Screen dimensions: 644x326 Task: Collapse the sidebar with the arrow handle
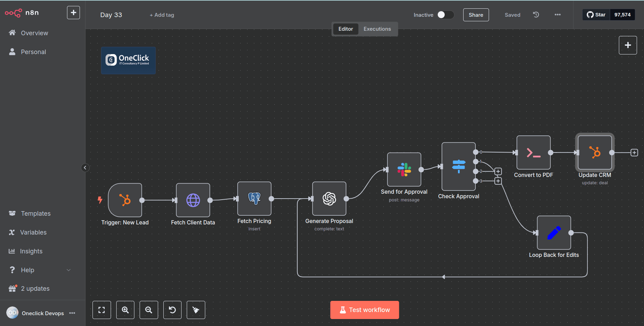85,168
